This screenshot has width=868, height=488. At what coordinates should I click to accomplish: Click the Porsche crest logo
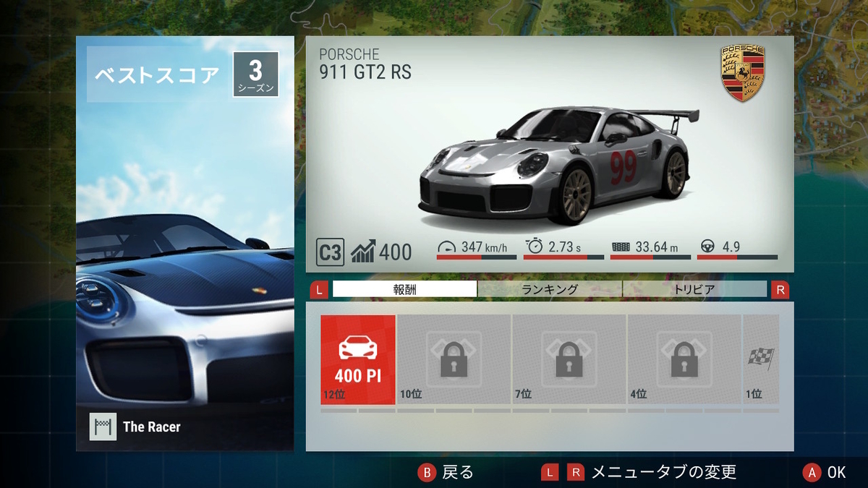click(742, 74)
